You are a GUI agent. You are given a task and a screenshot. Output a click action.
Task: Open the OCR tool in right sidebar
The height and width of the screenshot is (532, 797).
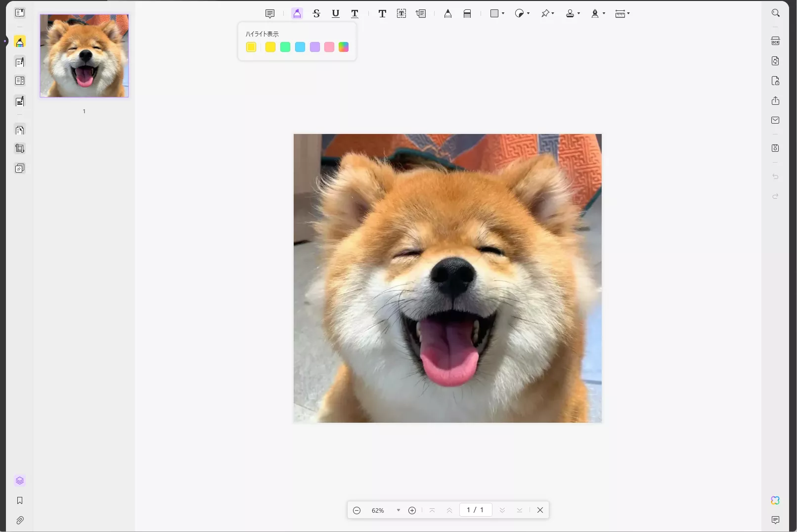pos(775,41)
